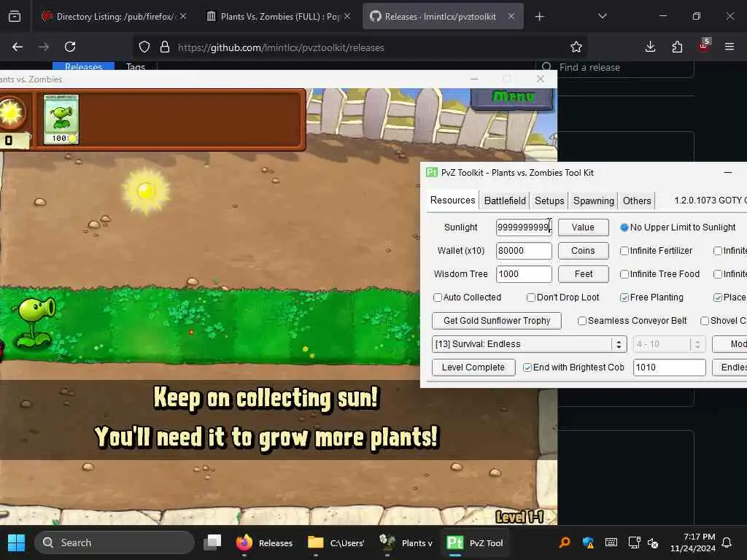Uncheck Free Planting checkbox

tap(651, 297)
